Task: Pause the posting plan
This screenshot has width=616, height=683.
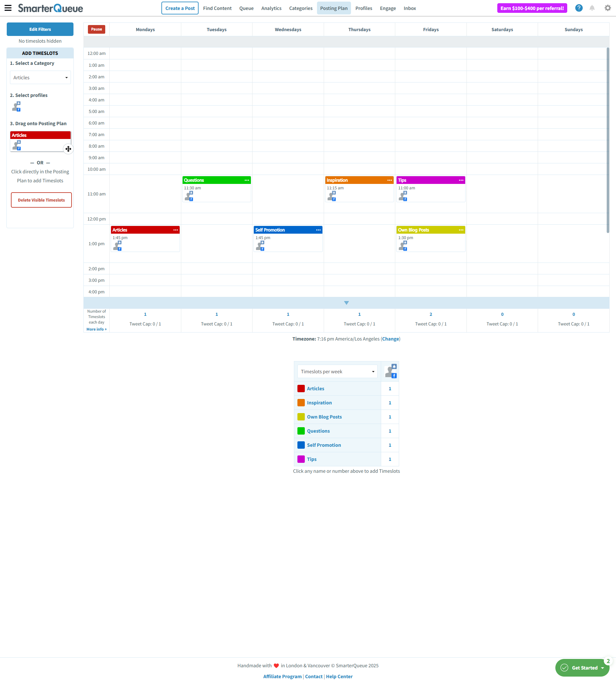Action: (x=97, y=30)
